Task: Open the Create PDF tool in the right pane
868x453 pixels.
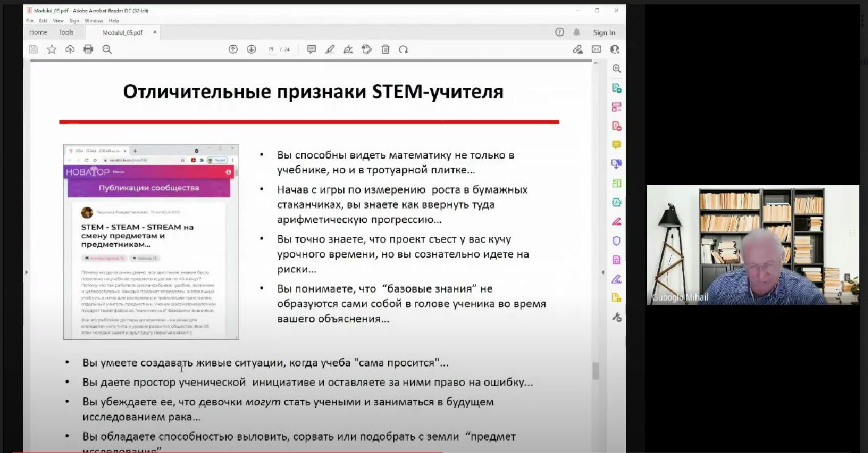Action: [616, 88]
